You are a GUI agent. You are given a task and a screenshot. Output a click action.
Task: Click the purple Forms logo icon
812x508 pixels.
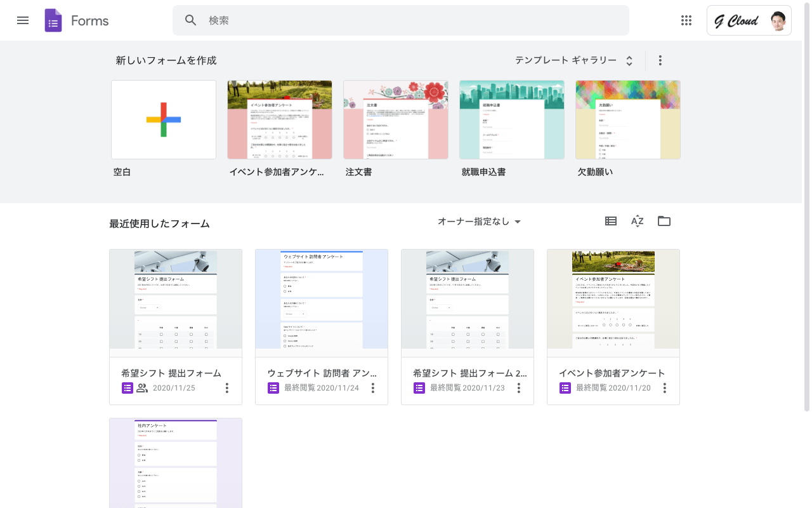pyautogui.click(x=53, y=20)
